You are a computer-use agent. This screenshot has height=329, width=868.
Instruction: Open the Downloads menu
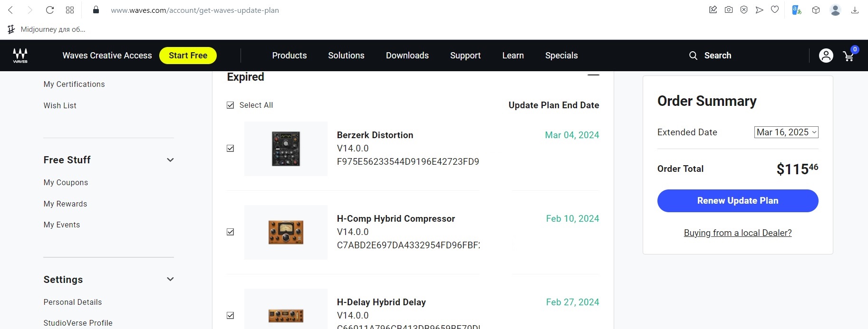click(x=407, y=56)
